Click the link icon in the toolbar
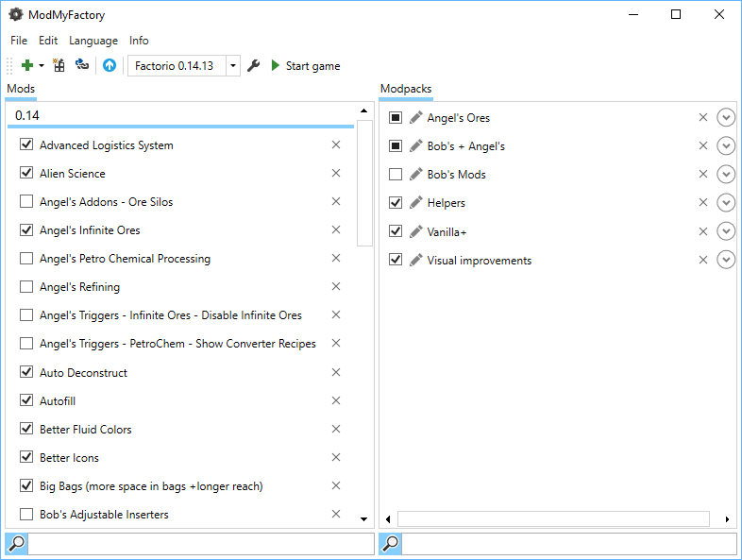Viewport: 742px width, 560px height. coord(82,64)
